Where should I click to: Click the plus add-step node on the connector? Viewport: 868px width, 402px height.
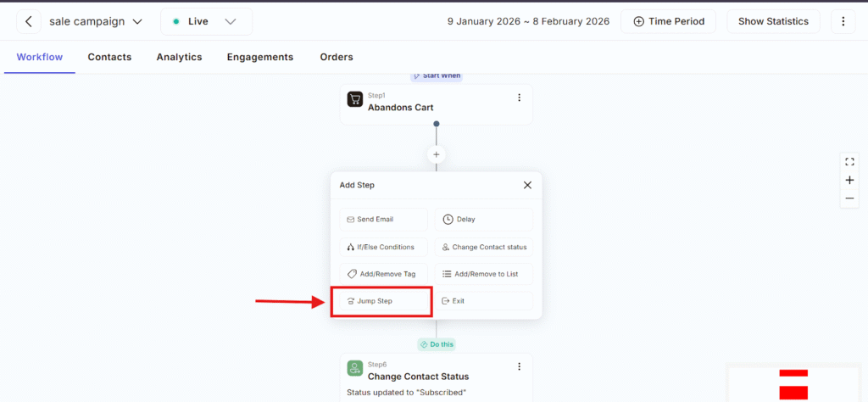click(x=437, y=154)
